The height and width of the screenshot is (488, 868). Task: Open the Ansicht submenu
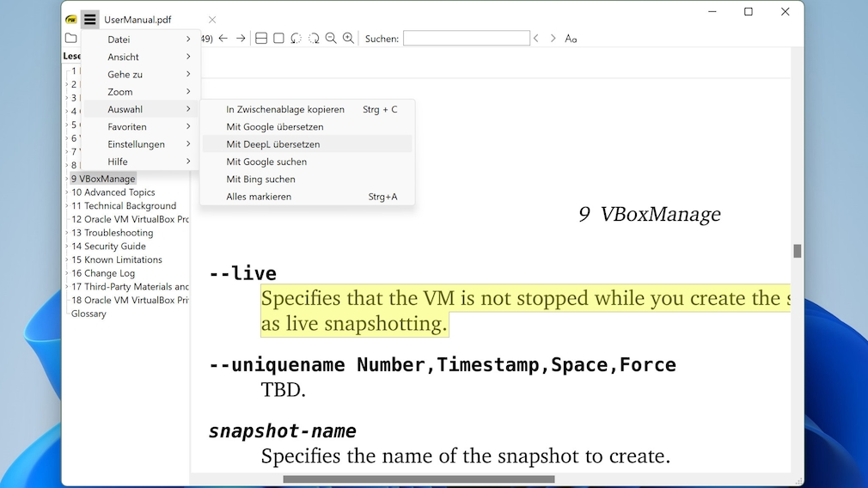[141, 57]
